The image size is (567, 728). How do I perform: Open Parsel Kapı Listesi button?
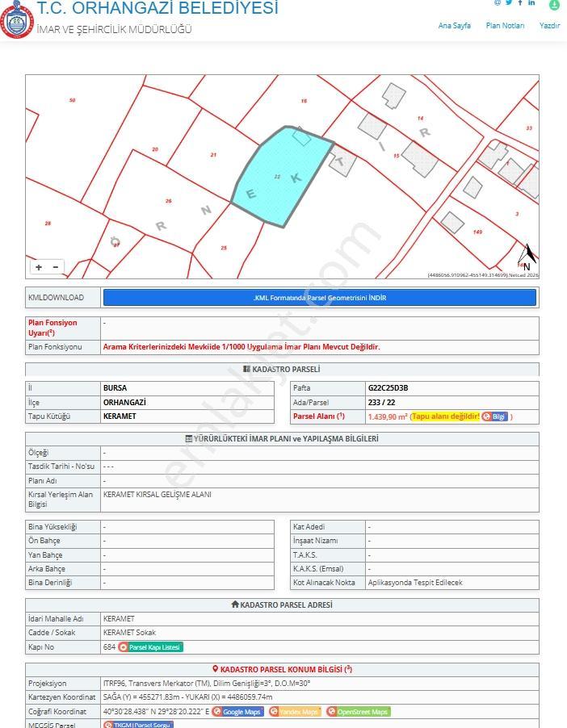(150, 646)
